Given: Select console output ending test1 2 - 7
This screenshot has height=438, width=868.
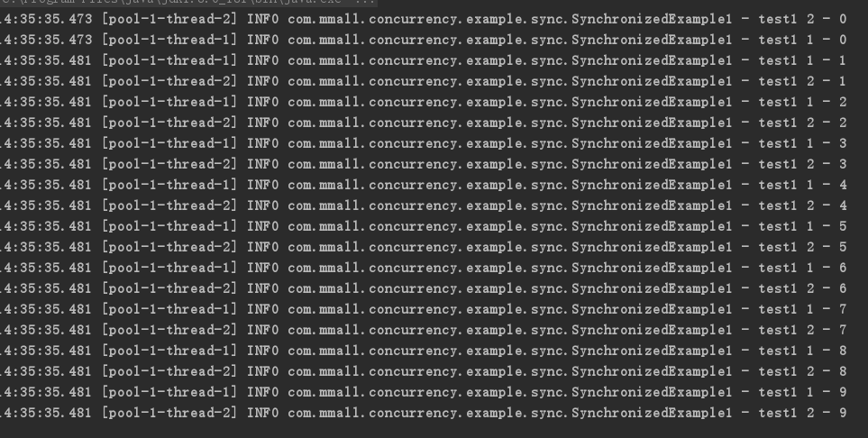Looking at the screenshot, I should point(424,330).
